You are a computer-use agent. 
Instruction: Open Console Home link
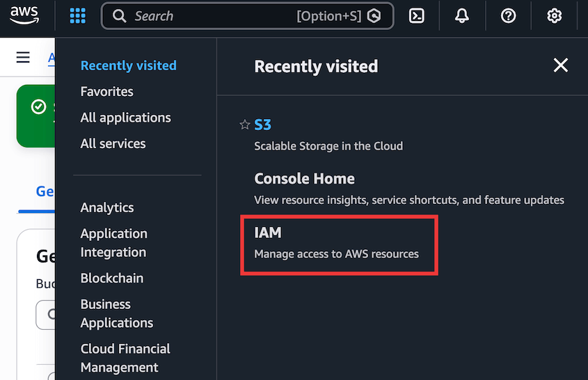(x=304, y=179)
